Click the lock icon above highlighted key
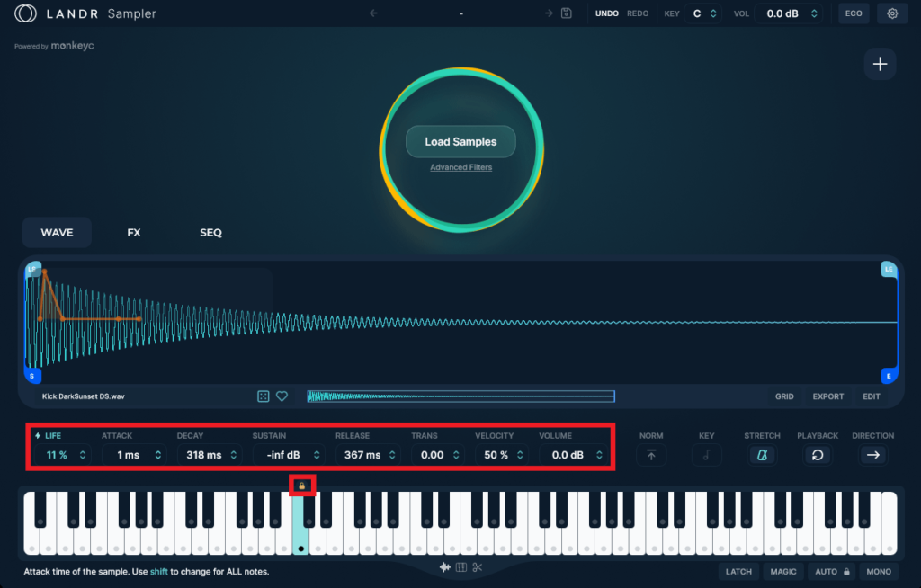This screenshot has height=588, width=921. (302, 486)
